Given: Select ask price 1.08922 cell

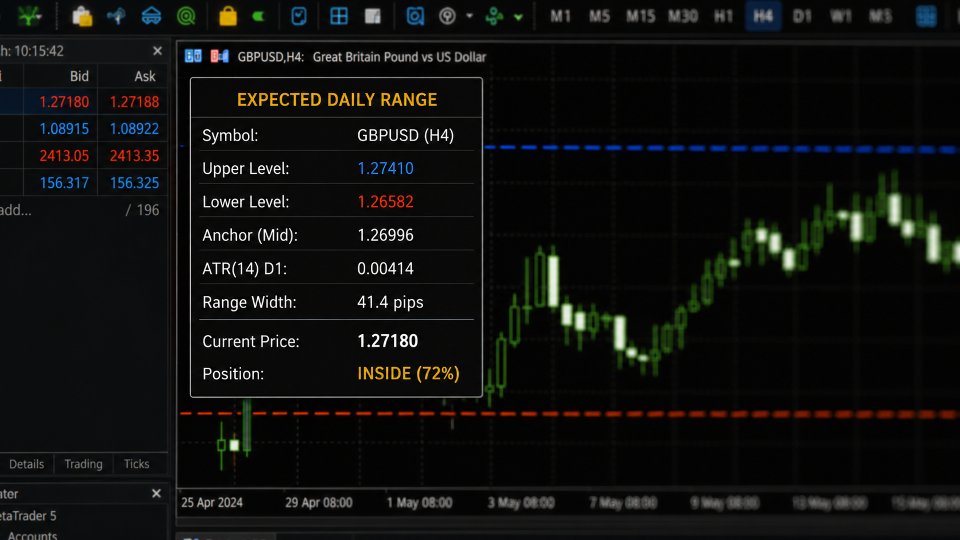Looking at the screenshot, I should click(134, 129).
